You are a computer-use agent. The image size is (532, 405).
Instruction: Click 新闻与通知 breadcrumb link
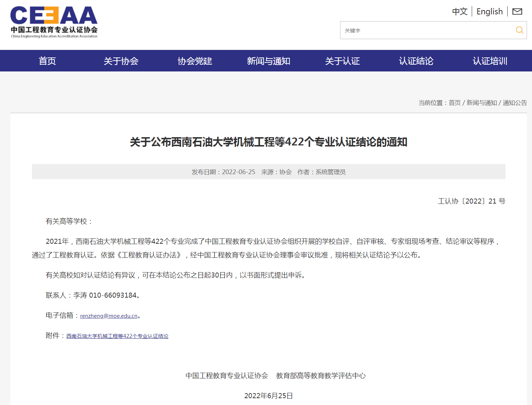click(x=481, y=103)
